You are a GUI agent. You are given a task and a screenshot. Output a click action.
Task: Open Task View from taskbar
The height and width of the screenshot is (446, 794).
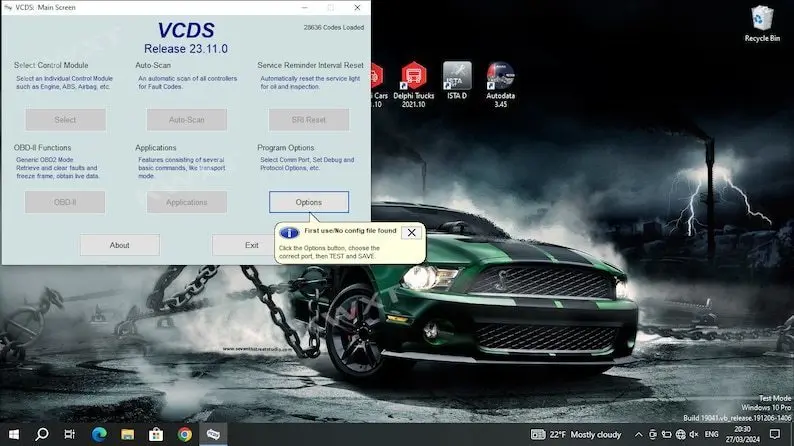(x=70, y=434)
